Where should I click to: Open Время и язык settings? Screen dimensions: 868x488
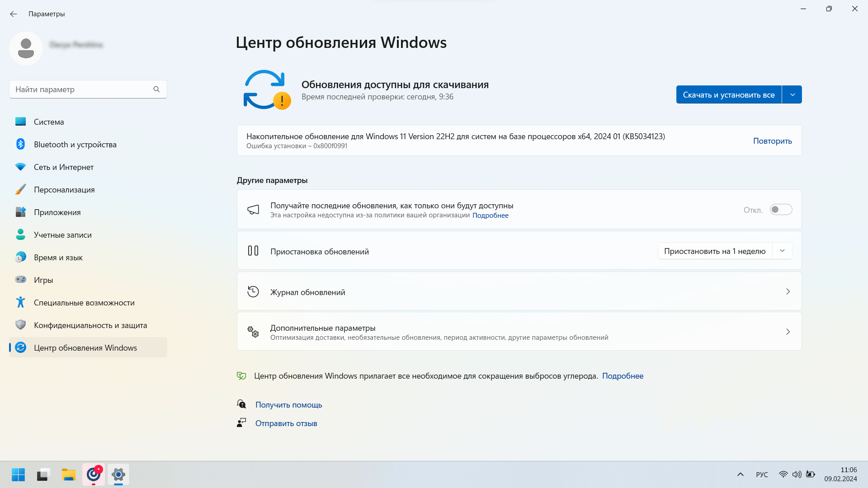[x=88, y=257]
